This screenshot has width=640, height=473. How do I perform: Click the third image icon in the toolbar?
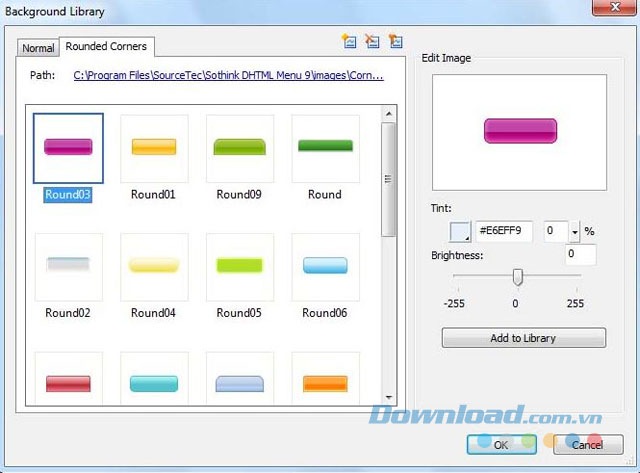tap(396, 42)
